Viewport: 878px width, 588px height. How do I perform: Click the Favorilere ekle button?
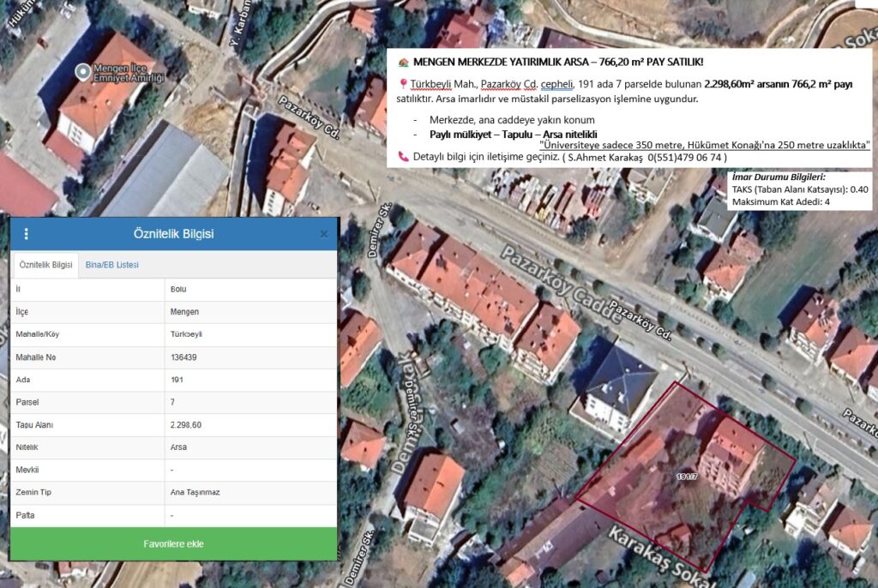pos(173,543)
